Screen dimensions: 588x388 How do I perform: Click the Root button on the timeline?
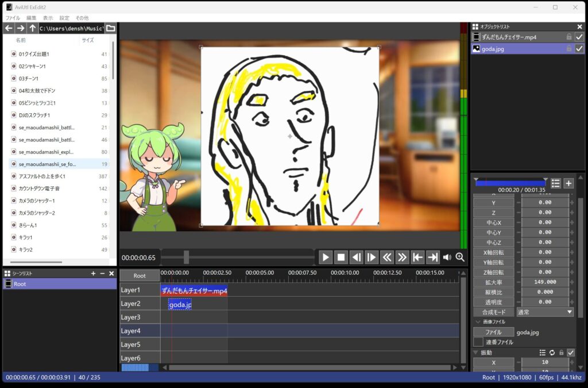click(x=140, y=276)
